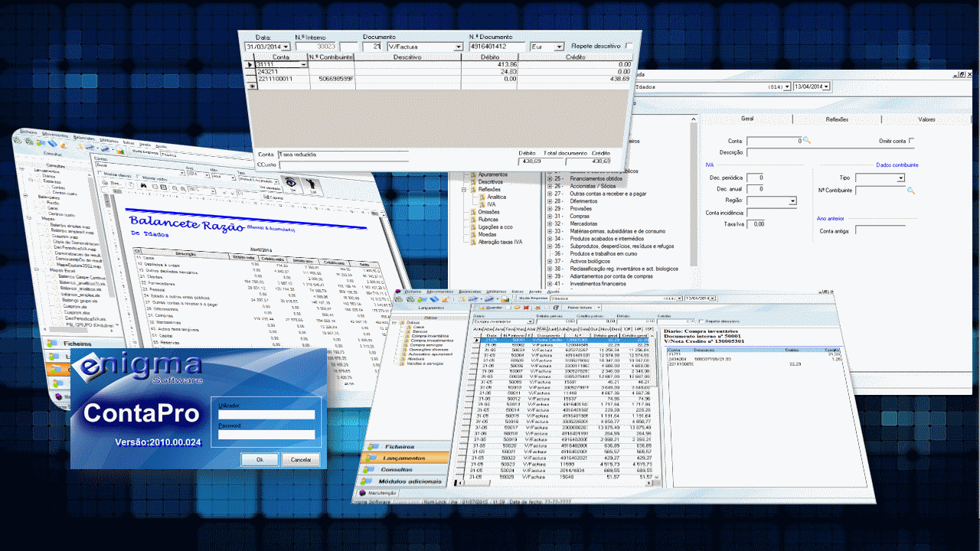Enable the Repete descritivo checkbox at top

coord(629,46)
